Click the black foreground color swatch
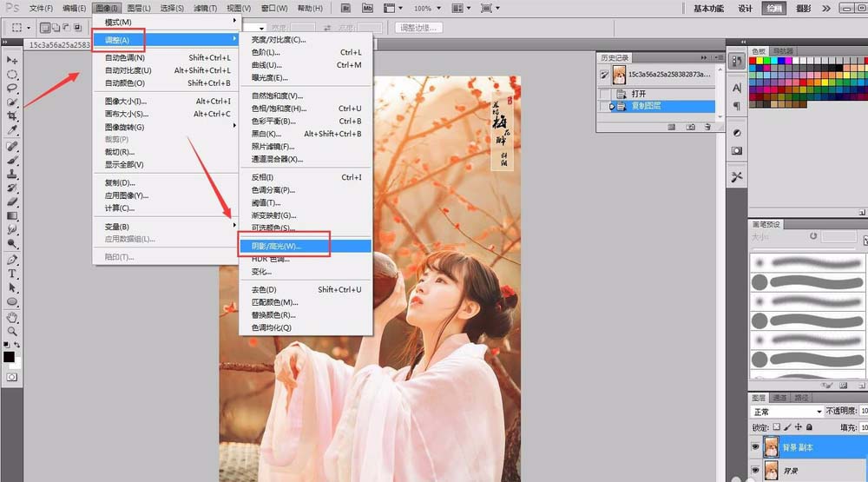 coord(9,357)
